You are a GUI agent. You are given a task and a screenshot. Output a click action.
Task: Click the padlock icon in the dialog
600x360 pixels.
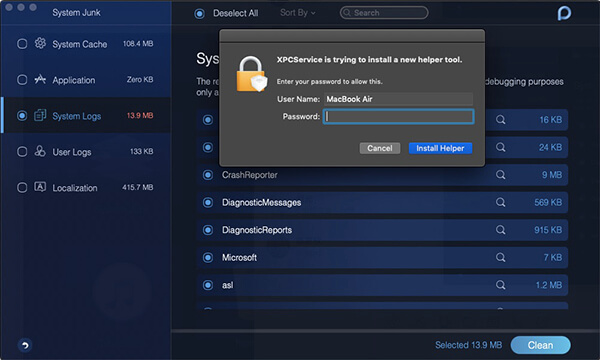point(251,74)
